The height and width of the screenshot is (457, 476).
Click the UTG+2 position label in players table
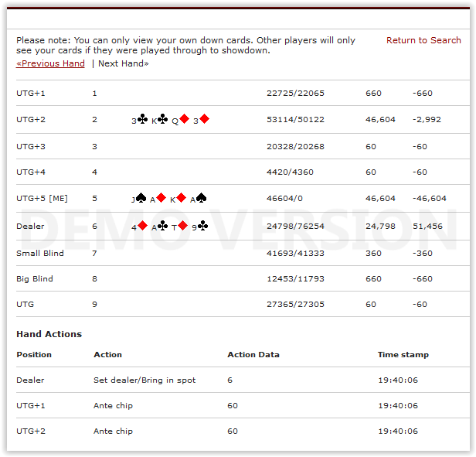31,119
